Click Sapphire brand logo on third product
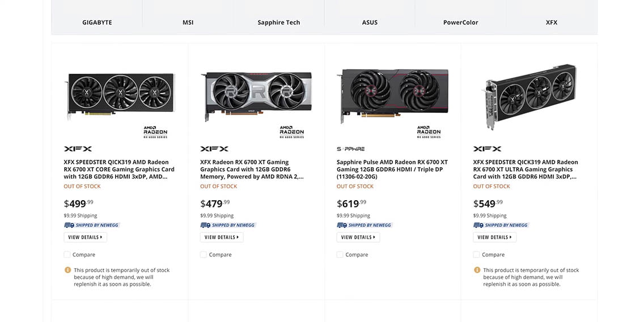644x322 pixels. point(350,149)
